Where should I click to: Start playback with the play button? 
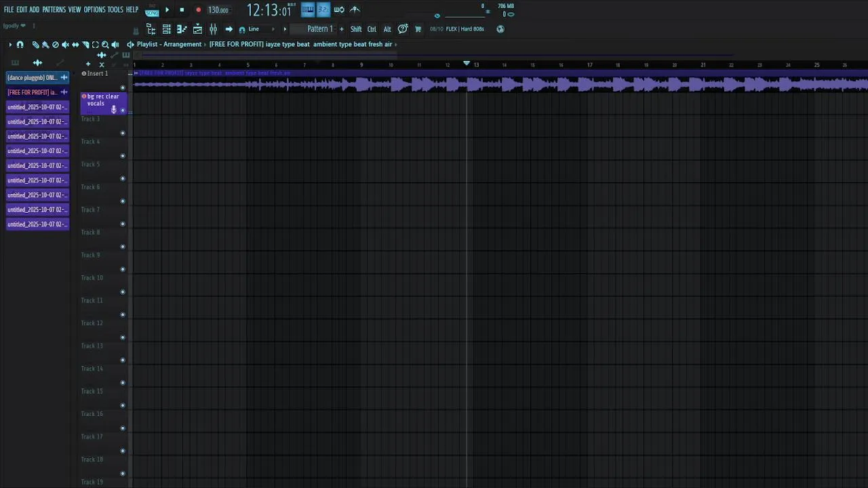tap(167, 10)
